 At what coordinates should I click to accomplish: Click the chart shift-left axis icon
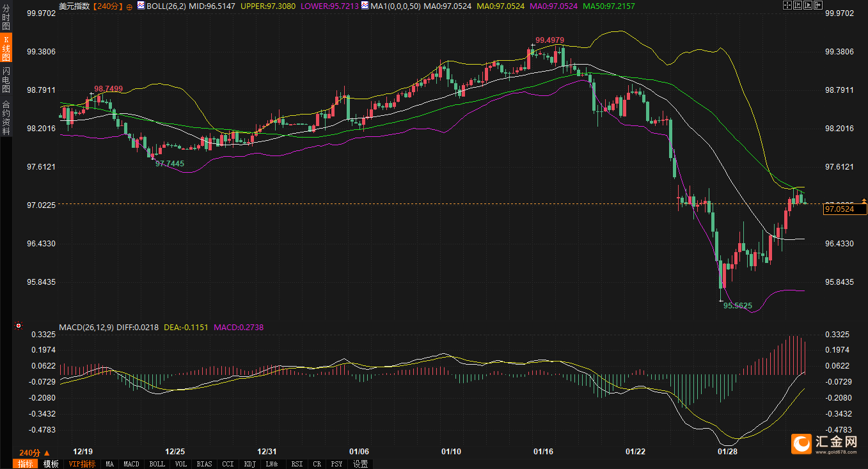click(797, 5)
